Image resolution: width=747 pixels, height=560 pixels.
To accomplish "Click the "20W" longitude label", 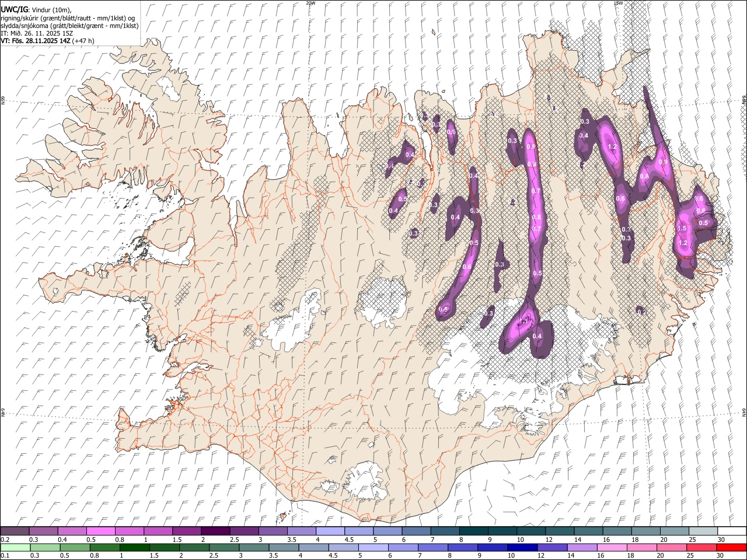I will click(x=310, y=3).
